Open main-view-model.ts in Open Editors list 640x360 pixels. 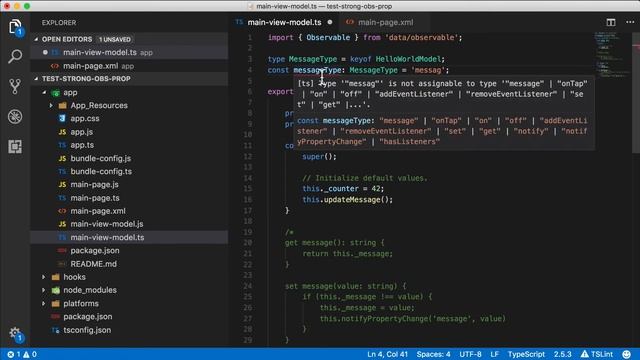coord(129,52)
